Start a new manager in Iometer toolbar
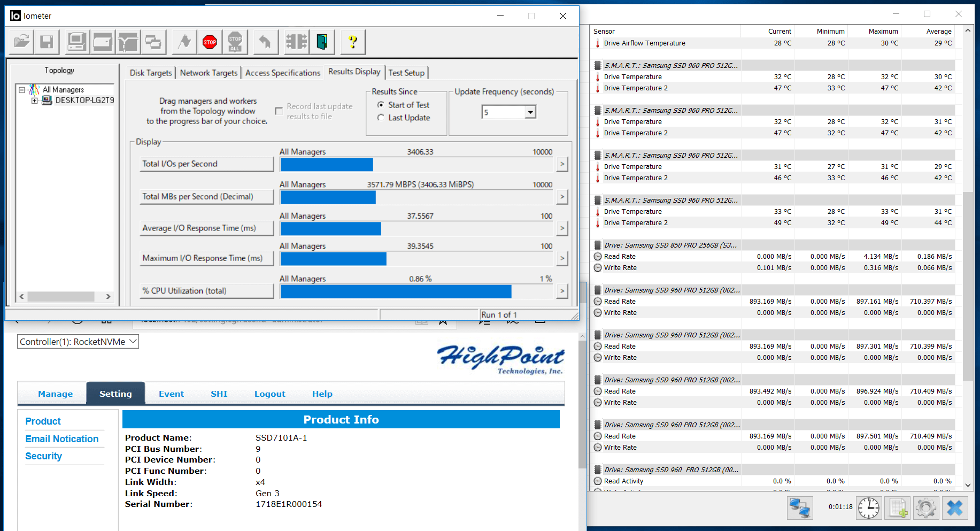980x531 pixels. point(77,42)
